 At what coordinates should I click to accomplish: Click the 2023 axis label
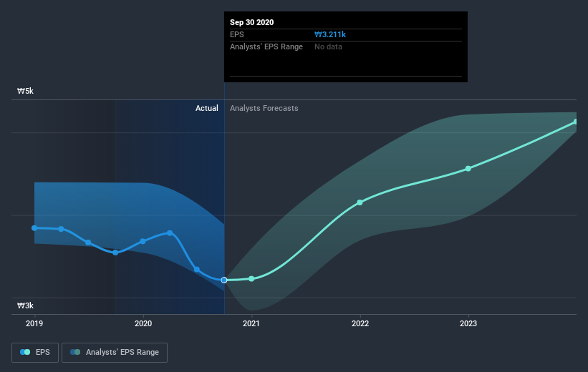468,323
